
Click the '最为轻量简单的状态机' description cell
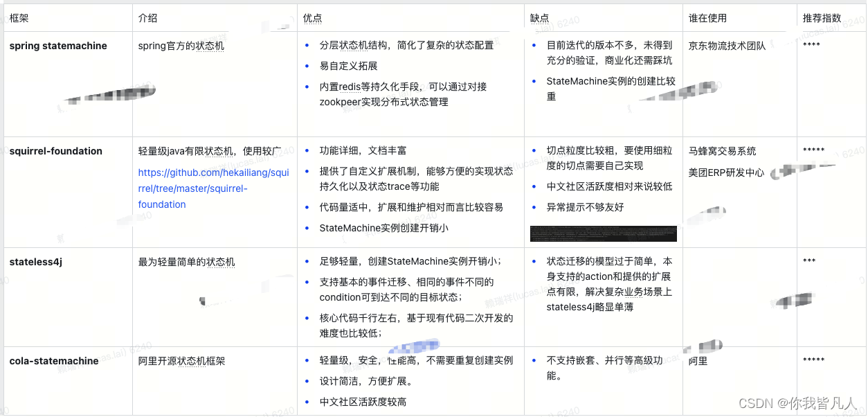pos(187,262)
